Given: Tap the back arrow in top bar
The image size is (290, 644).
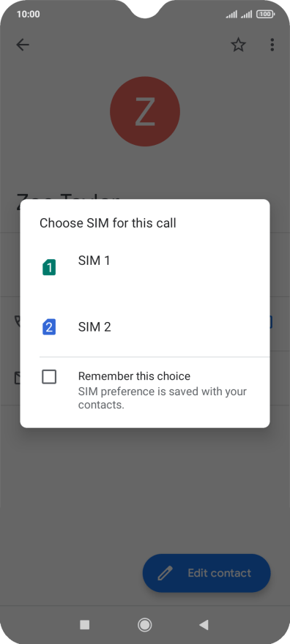Looking at the screenshot, I should 23,45.
